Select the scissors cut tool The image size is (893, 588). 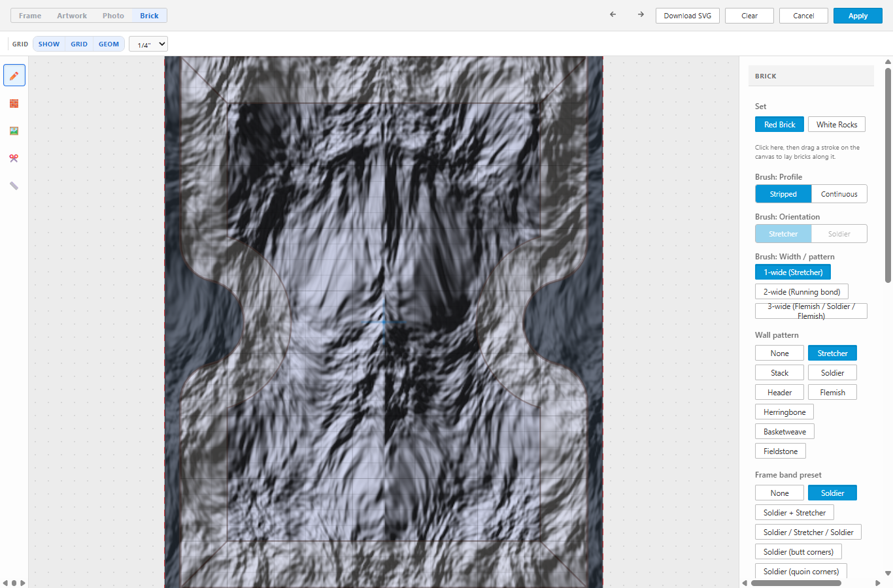click(14, 158)
